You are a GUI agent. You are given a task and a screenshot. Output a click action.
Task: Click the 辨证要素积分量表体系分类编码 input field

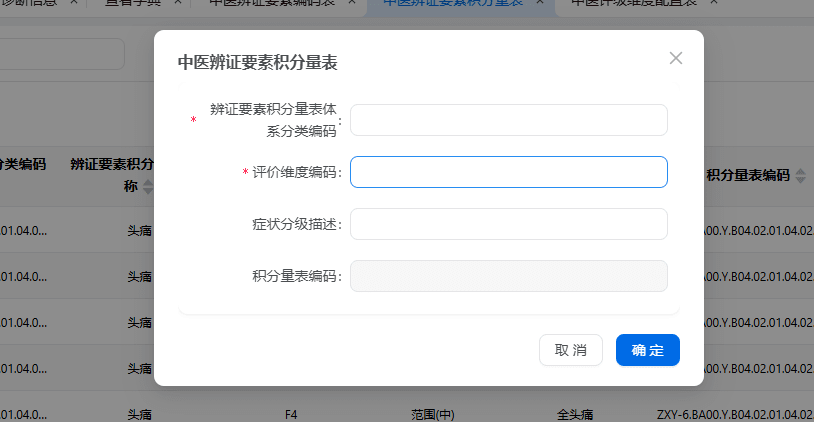tap(509, 120)
